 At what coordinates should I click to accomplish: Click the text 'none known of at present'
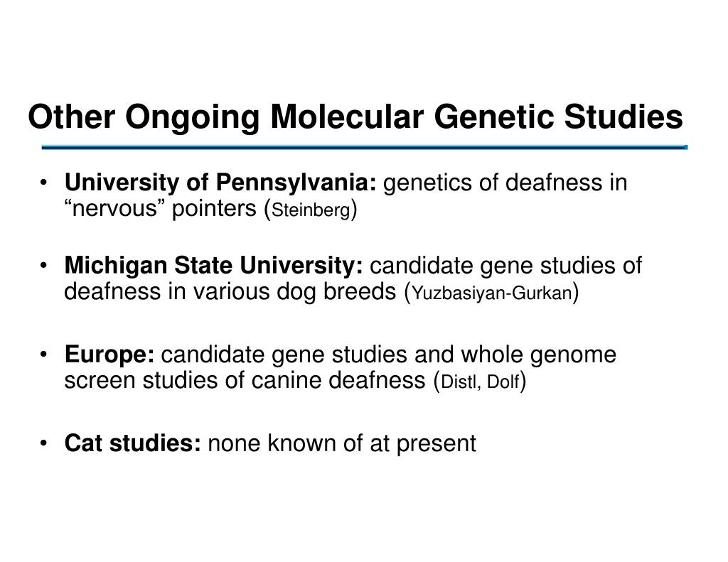342,443
